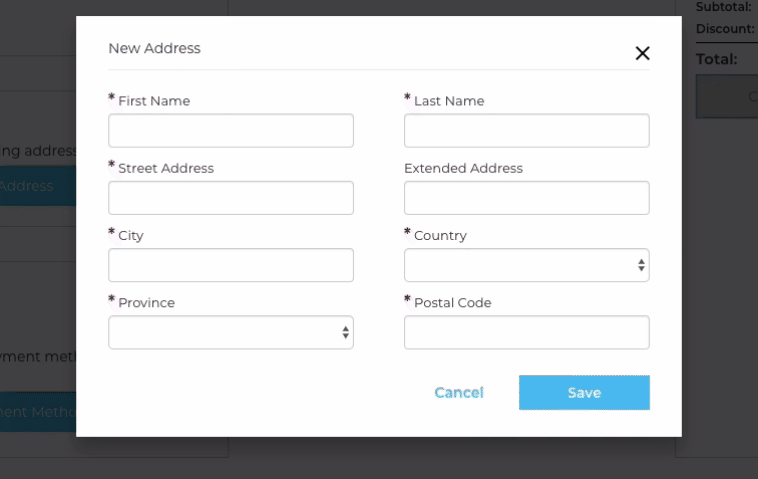Image resolution: width=758 pixels, height=479 pixels.
Task: Click the Extended Address label
Action: coord(464,168)
